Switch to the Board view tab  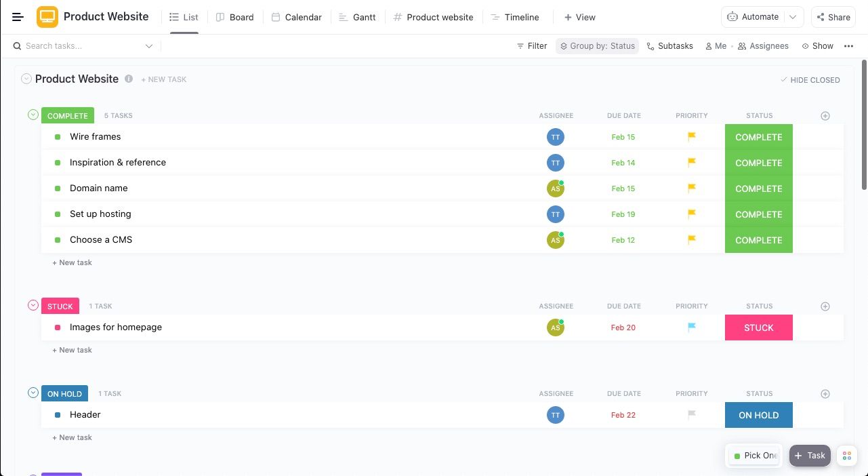pyautogui.click(x=234, y=17)
